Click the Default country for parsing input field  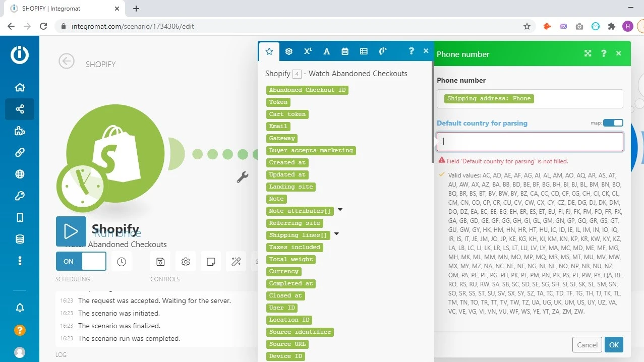530,142
